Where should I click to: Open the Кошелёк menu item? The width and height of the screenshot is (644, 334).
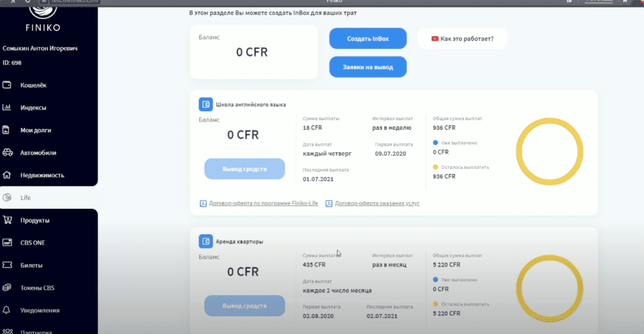coord(33,85)
